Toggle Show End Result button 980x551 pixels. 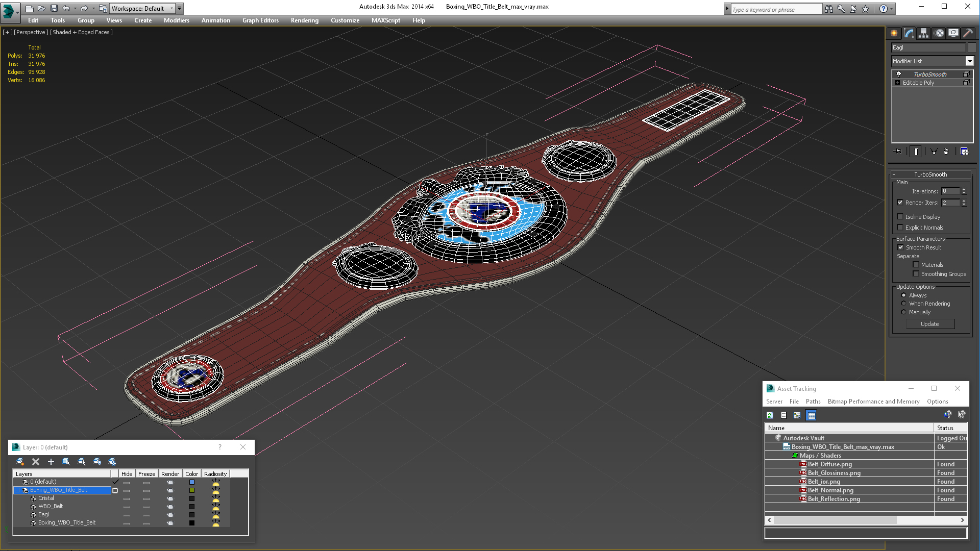click(x=916, y=152)
